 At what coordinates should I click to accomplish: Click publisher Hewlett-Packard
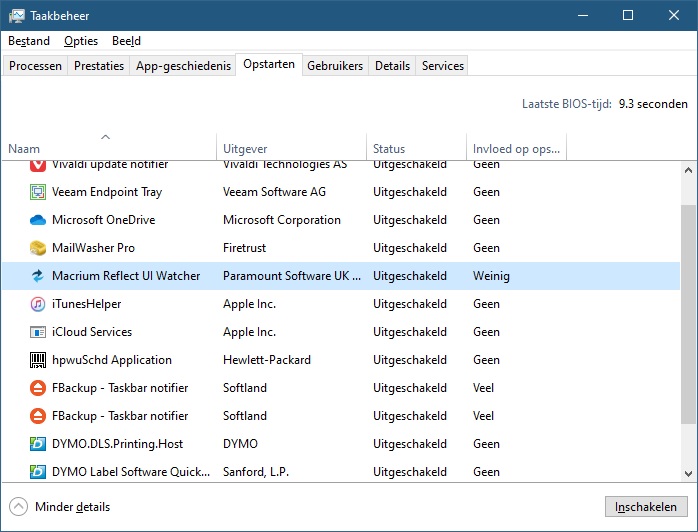click(x=267, y=360)
